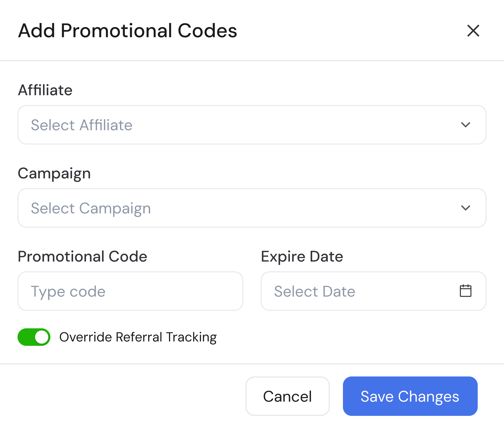Viewport: 504px width, 429px height.
Task: Open the Select Campaign dropdown
Action: (x=251, y=208)
